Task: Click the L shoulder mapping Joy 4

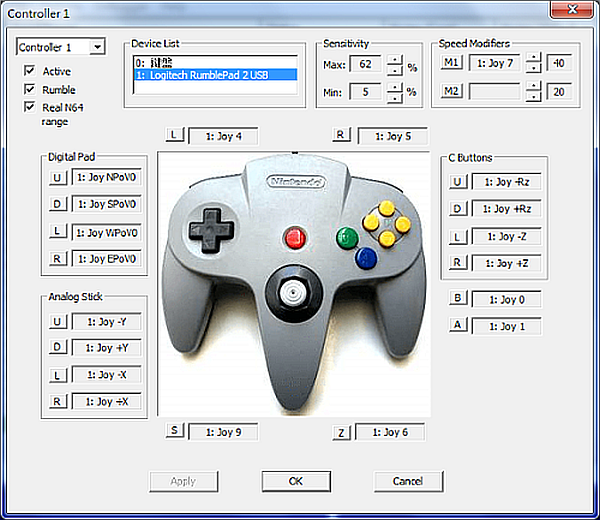Action: (223, 136)
